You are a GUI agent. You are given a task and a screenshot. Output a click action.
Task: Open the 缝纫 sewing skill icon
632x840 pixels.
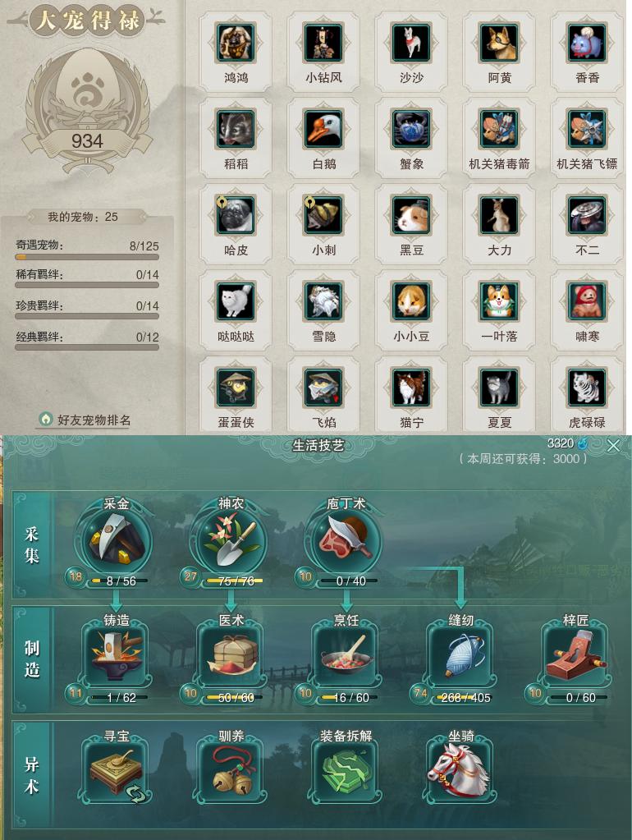(461, 654)
